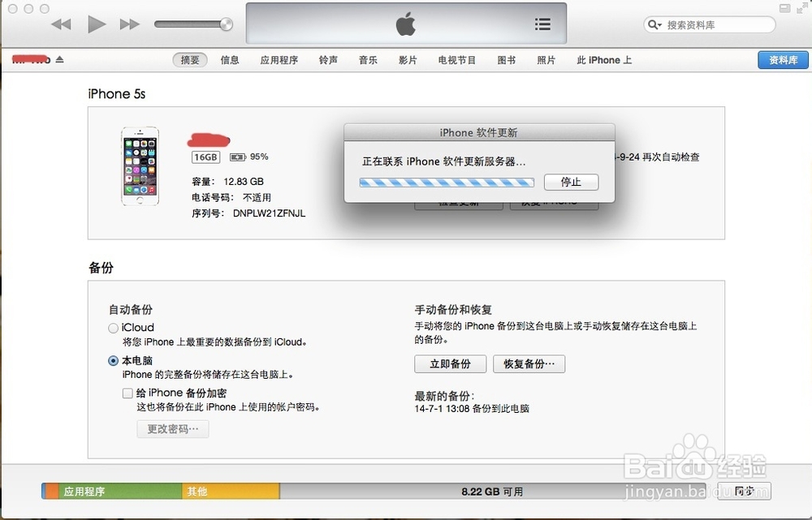The image size is (812, 520).
Task: Click the 立即备份 button
Action: pos(450,363)
